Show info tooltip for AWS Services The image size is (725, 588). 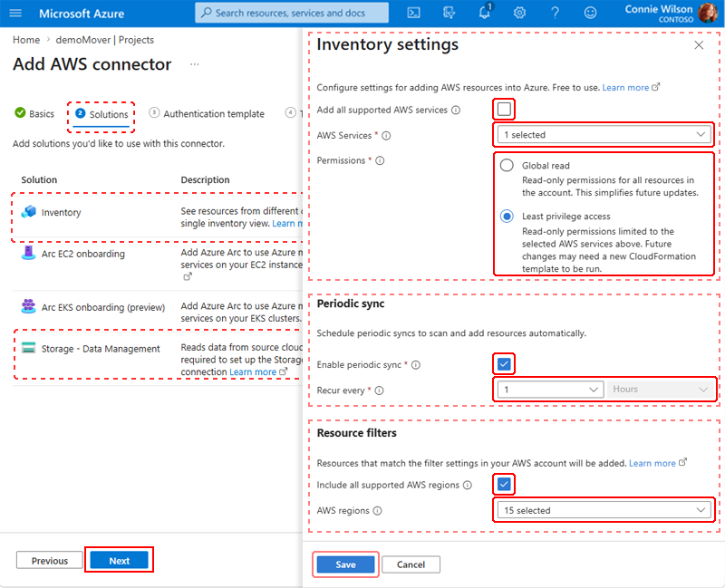(x=386, y=135)
